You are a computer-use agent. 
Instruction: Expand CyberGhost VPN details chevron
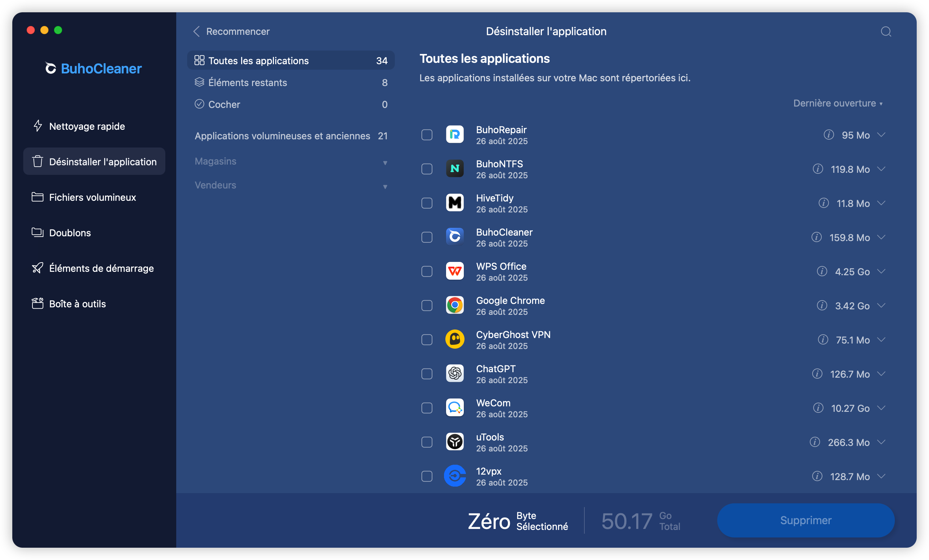(881, 339)
